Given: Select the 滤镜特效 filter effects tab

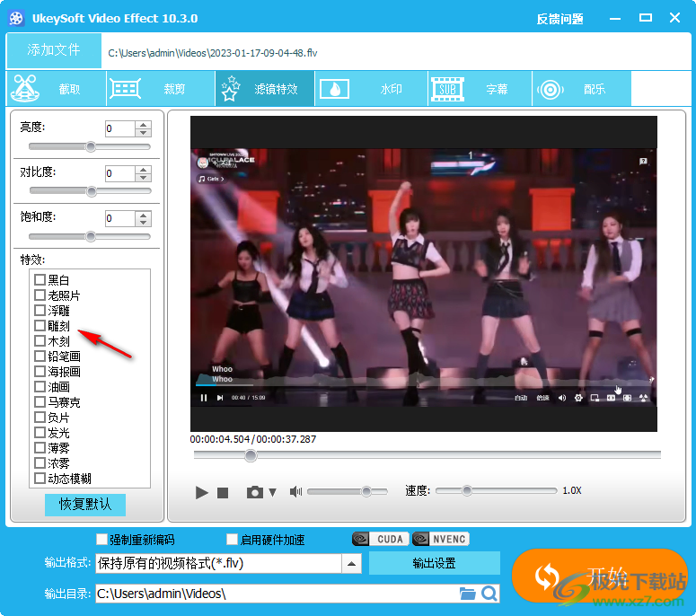Looking at the screenshot, I should tap(265, 89).
